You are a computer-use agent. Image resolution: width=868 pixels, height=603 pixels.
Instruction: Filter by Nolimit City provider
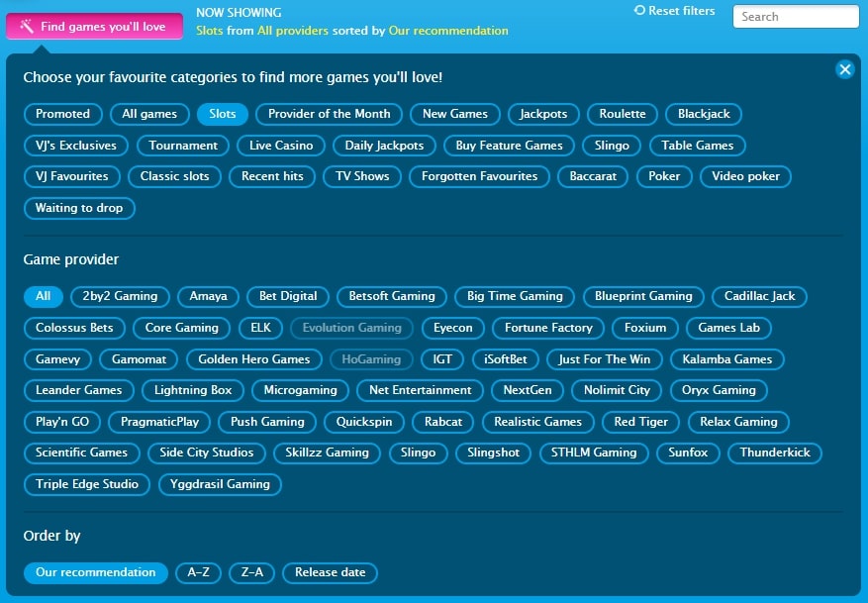click(617, 390)
